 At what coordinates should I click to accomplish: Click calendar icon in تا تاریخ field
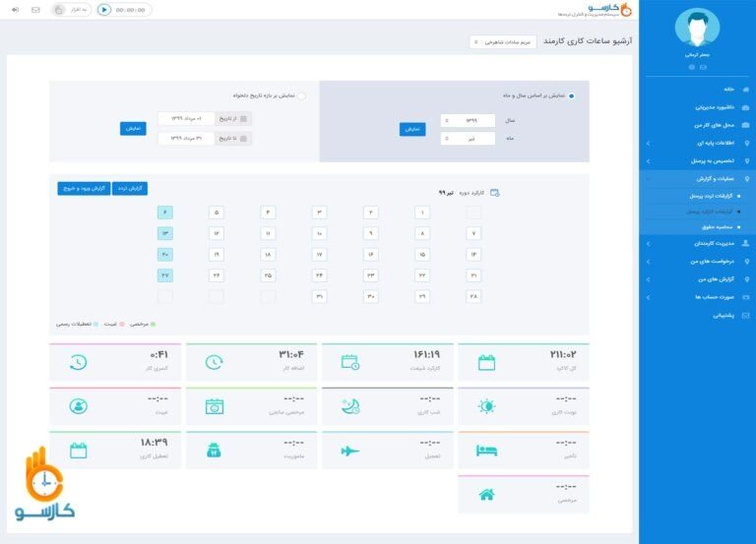pos(243,139)
